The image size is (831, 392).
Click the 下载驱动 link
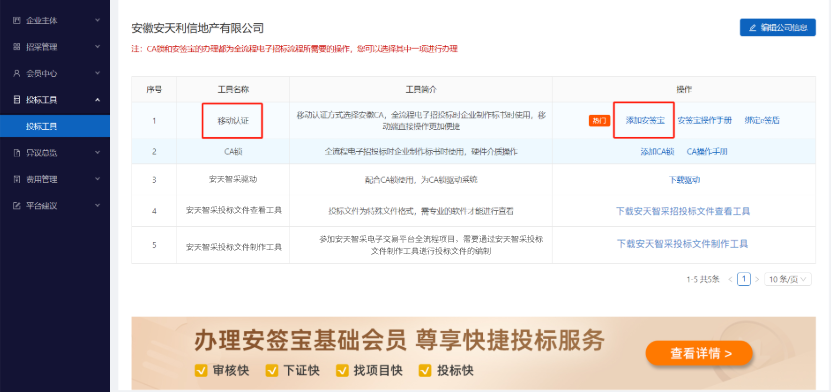coord(684,180)
